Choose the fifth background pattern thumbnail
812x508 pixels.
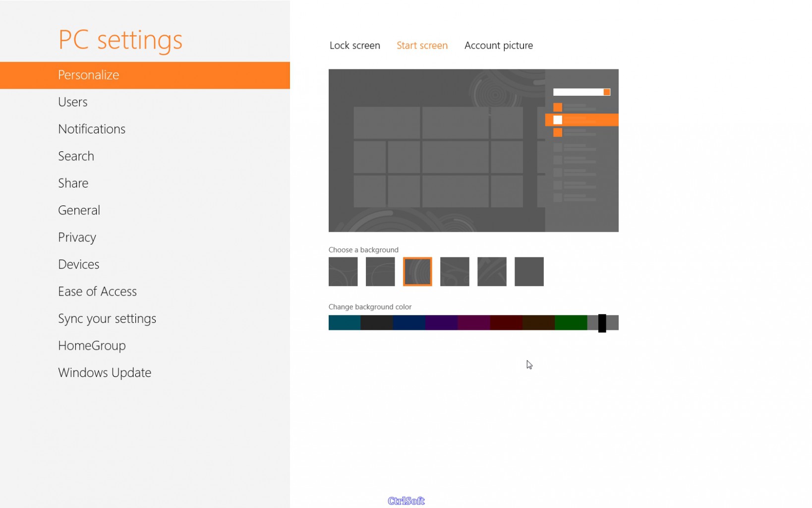[492, 271]
